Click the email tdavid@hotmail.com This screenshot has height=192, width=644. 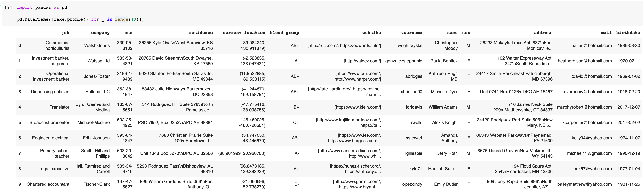tap(592, 76)
